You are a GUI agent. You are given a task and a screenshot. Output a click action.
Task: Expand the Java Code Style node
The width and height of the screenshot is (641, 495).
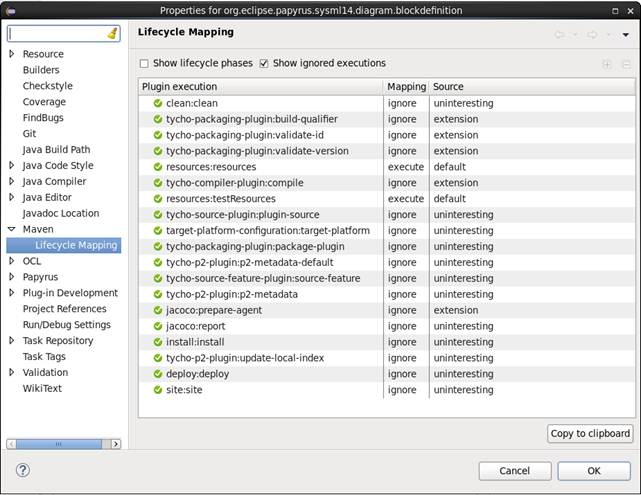(x=12, y=165)
